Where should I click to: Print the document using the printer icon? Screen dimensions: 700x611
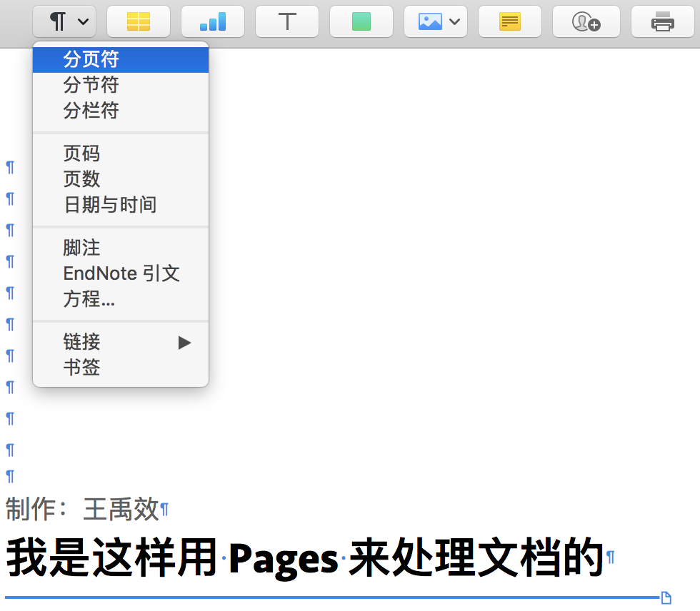(x=662, y=21)
